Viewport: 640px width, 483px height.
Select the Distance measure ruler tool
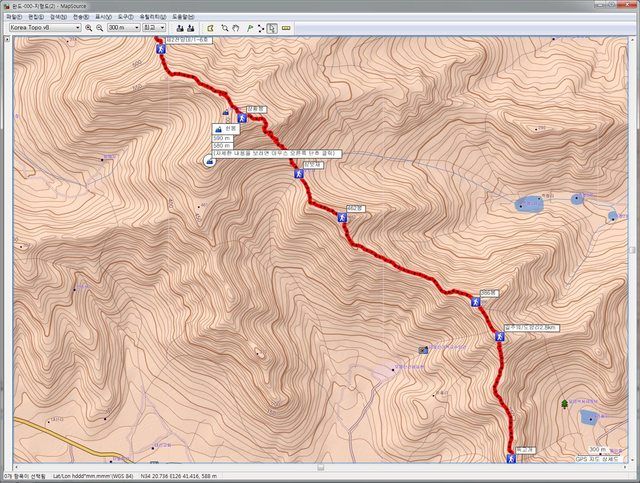pos(286,28)
